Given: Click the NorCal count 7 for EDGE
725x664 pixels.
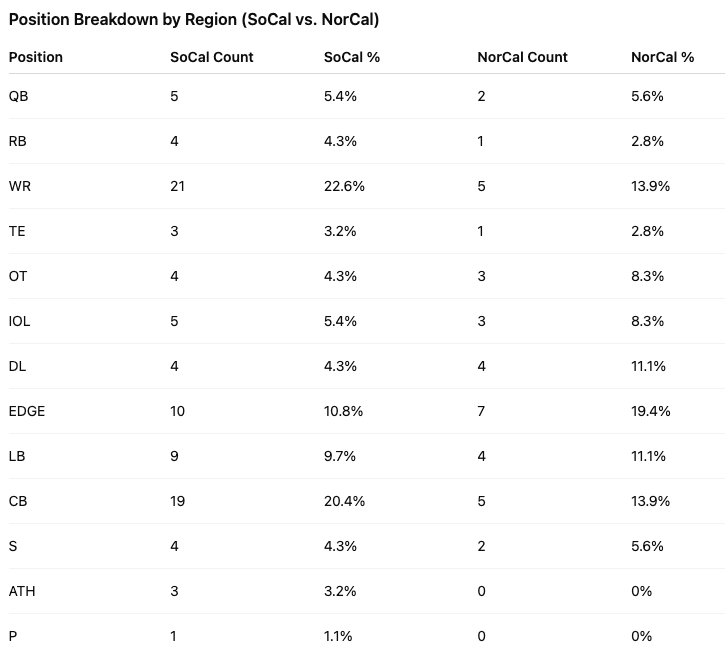Looking at the screenshot, I should click(482, 411).
